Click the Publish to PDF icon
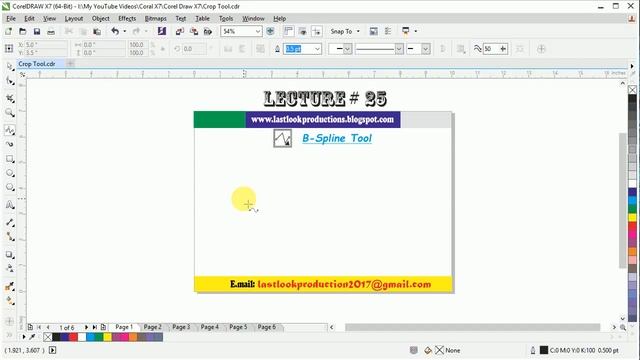The width and height of the screenshot is (640, 360). click(x=208, y=31)
